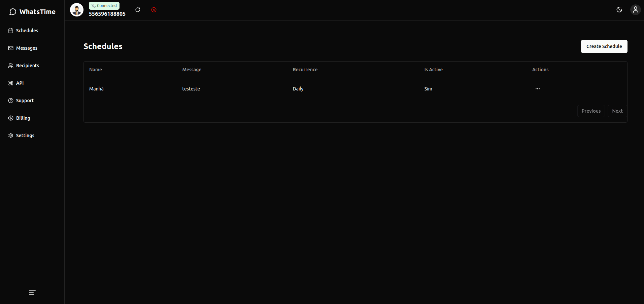Open the user account menu icon
The image size is (644, 304).
click(636, 10)
